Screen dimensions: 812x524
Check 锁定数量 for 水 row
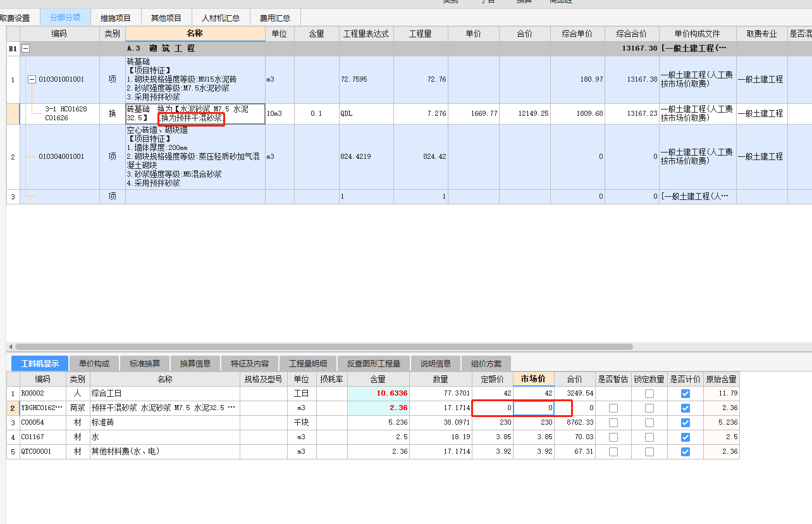pos(649,437)
